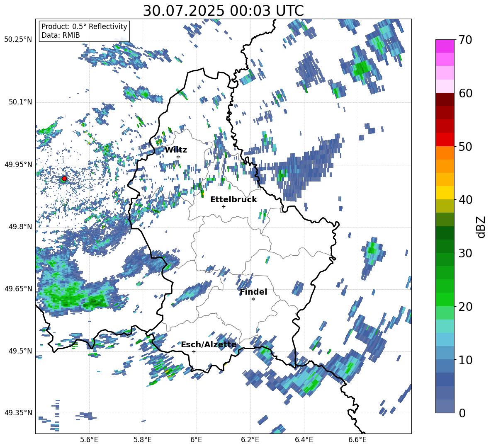Screen dimensions: 491x448
Task: Click the colorbar tick label 70
Action: click(x=465, y=40)
